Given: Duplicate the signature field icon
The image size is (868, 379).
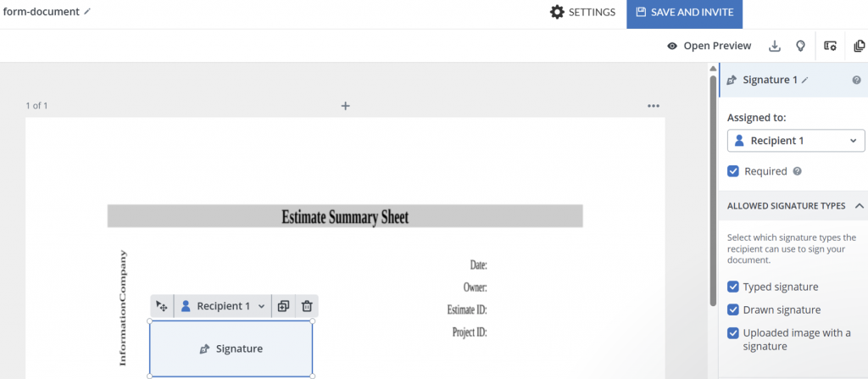Looking at the screenshot, I should tap(283, 306).
